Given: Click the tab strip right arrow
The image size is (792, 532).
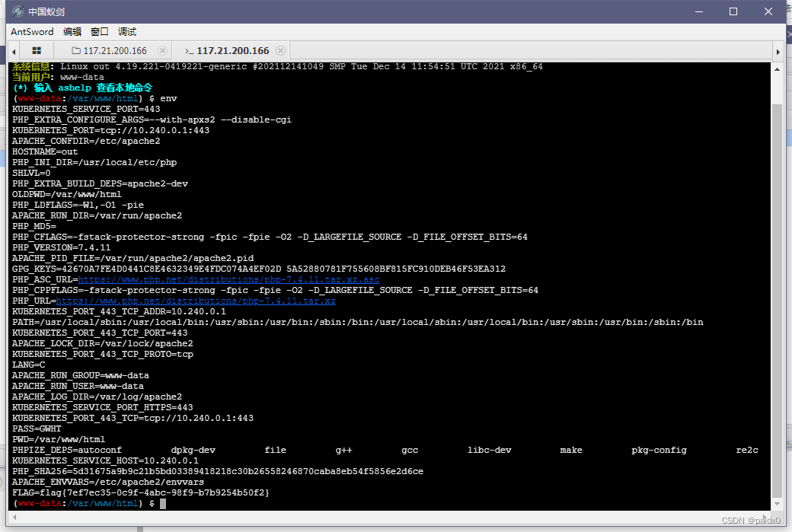Looking at the screenshot, I should 778,52.
